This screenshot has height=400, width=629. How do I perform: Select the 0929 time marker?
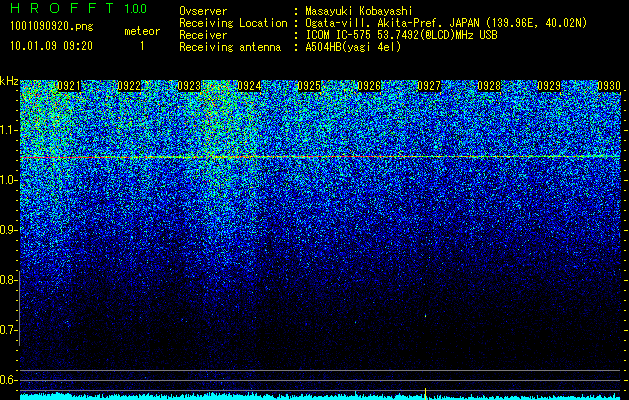549,86
